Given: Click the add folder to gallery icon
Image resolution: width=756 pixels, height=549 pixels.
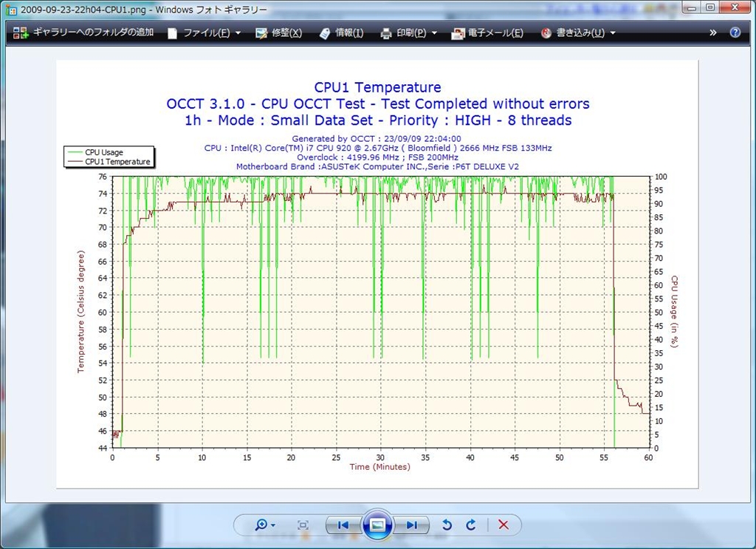Looking at the screenshot, I should pos(20,33).
